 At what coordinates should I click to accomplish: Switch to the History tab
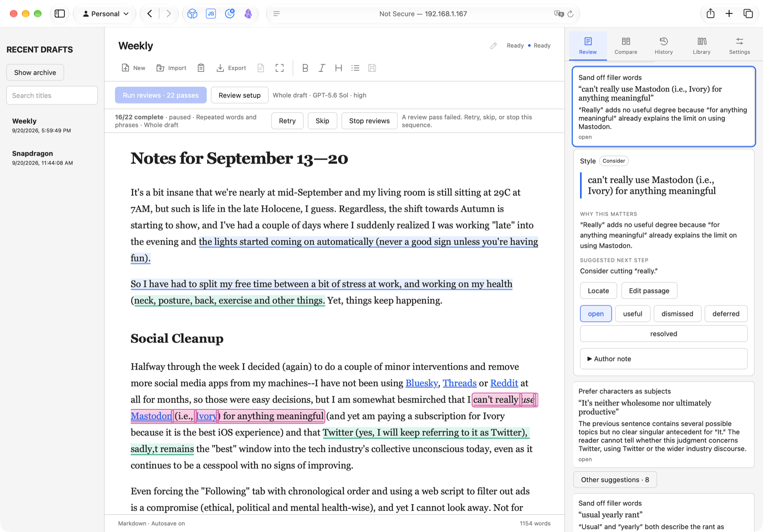click(664, 46)
